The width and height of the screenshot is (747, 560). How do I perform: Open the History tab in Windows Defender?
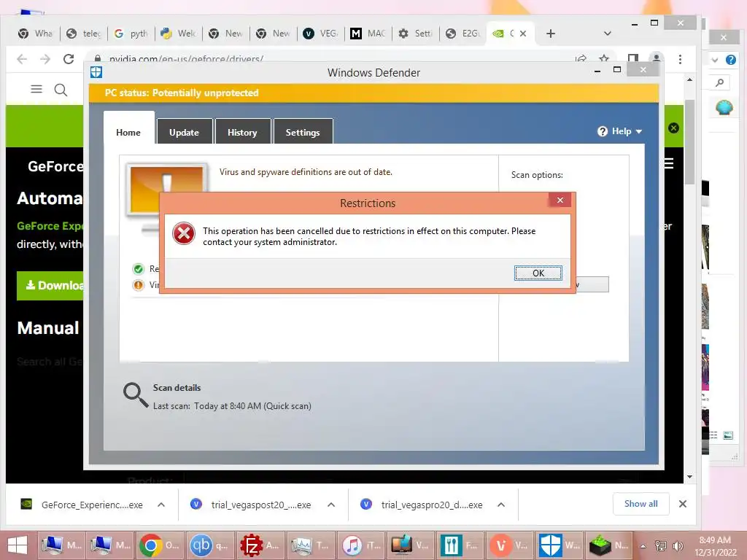pyautogui.click(x=242, y=132)
